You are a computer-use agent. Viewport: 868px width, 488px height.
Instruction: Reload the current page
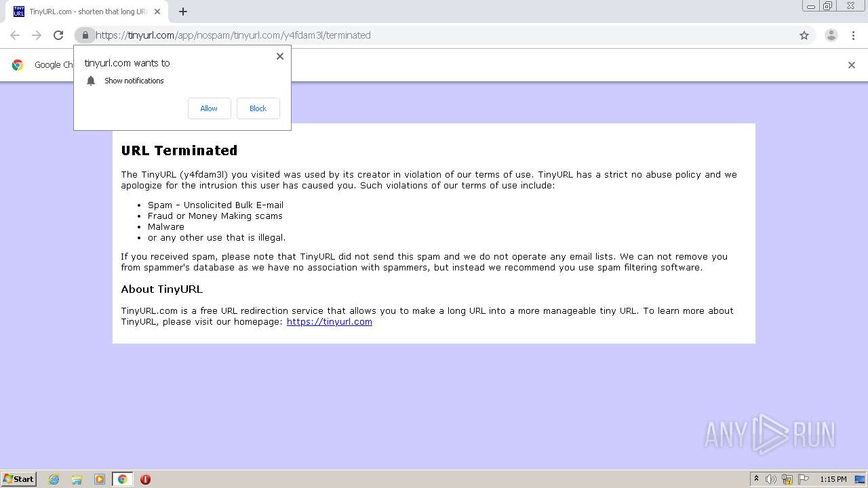[58, 35]
